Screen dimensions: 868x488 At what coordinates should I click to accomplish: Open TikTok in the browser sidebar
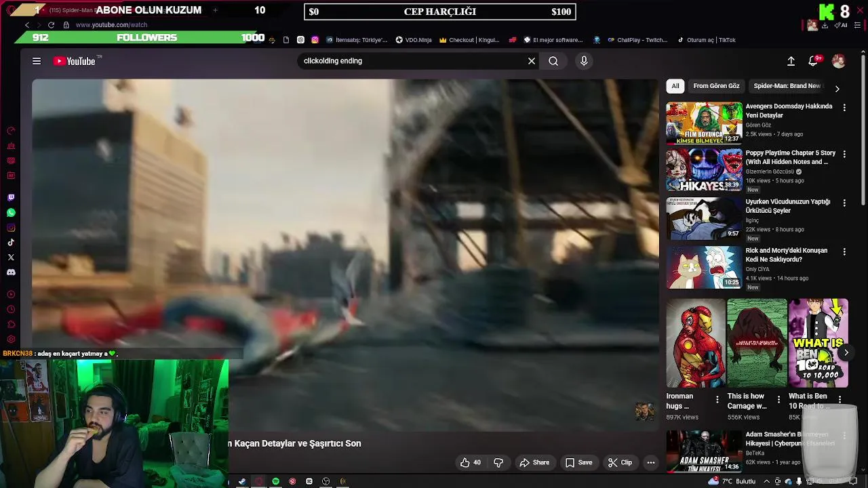pos(11,243)
